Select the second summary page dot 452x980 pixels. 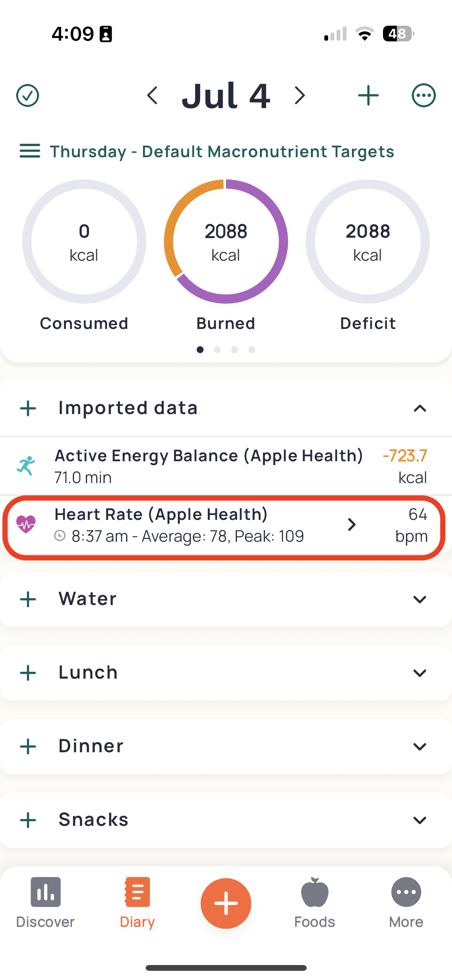point(217,350)
